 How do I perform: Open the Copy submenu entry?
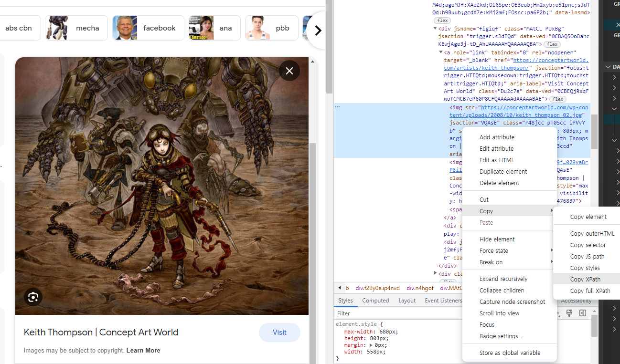pos(509,211)
